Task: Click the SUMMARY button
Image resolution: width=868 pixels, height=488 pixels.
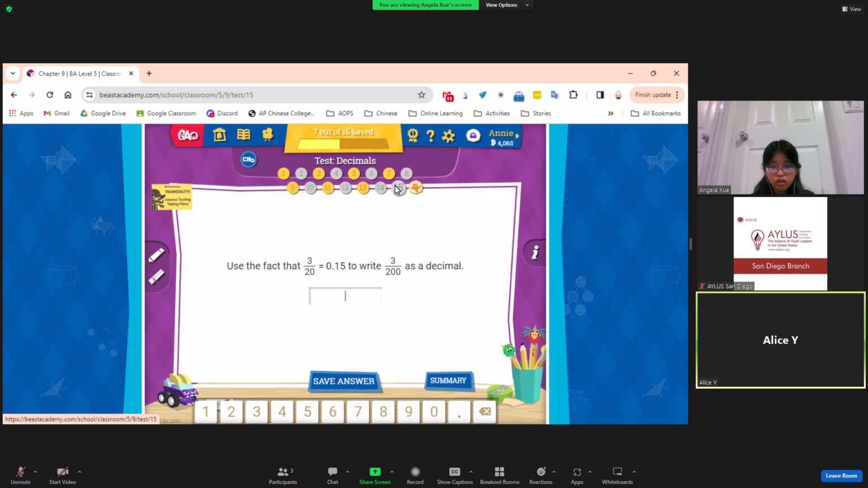Action: point(448,381)
